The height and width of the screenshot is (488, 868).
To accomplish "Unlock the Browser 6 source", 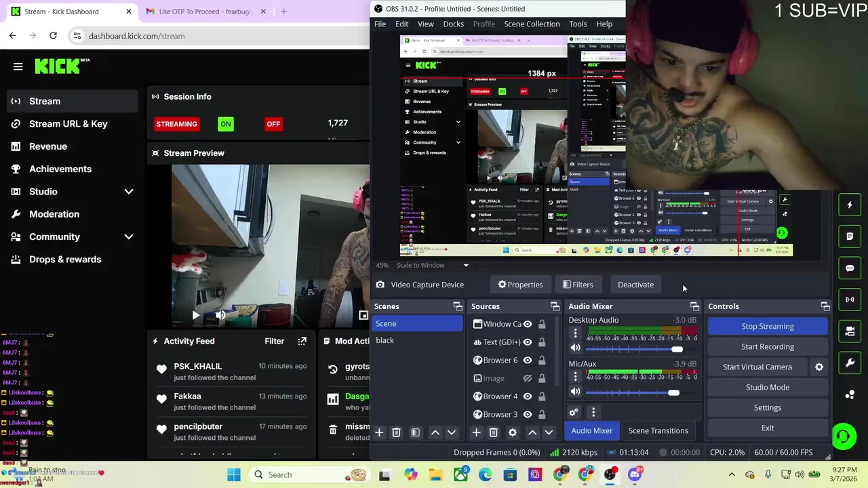I will (x=542, y=360).
